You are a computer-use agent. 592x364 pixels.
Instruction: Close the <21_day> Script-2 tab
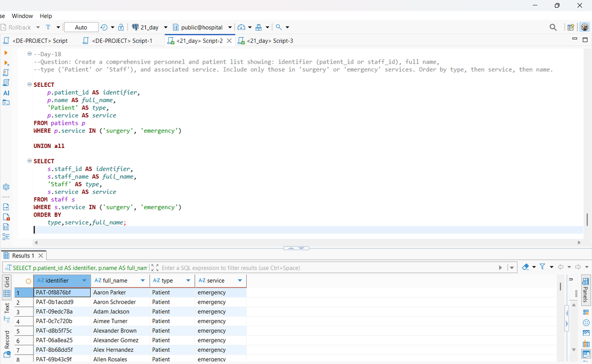[x=229, y=40]
